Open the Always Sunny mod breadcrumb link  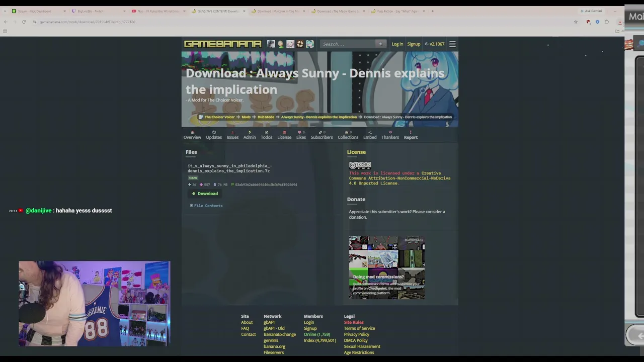pyautogui.click(x=319, y=117)
